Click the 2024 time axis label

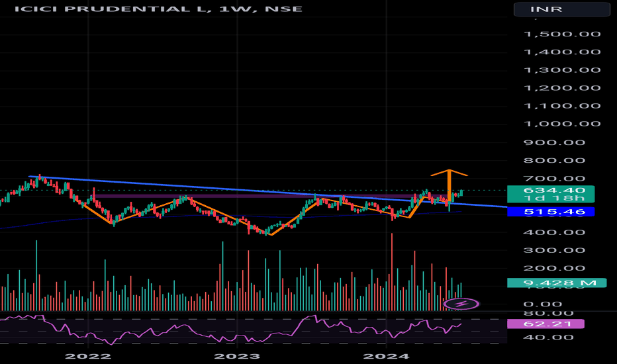point(386,356)
